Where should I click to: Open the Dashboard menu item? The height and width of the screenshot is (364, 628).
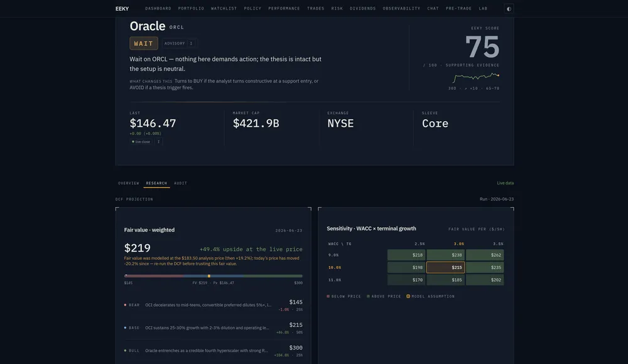click(158, 8)
